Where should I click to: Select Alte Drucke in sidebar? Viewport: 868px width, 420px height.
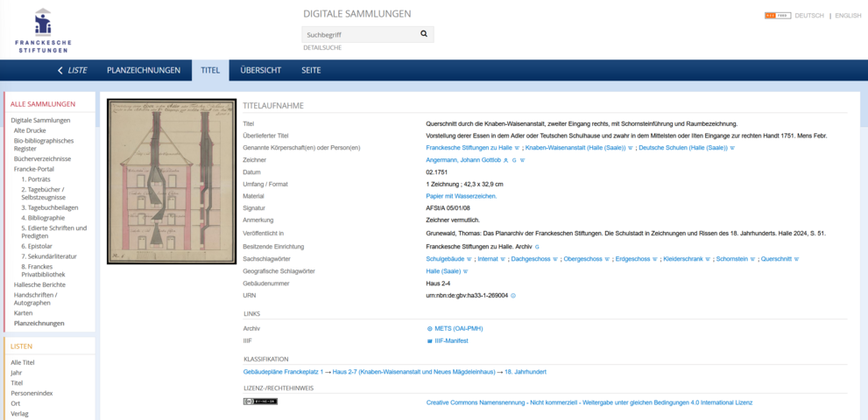point(30,130)
